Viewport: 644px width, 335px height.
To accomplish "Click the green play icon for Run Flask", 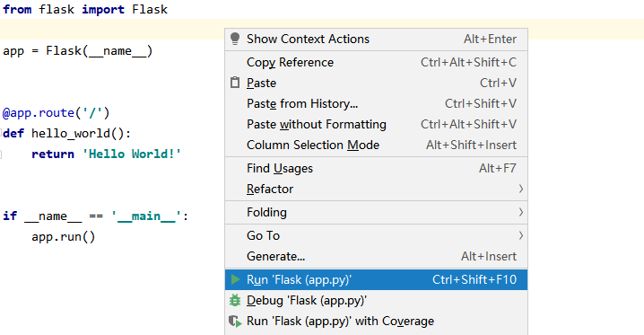I will tap(235, 279).
